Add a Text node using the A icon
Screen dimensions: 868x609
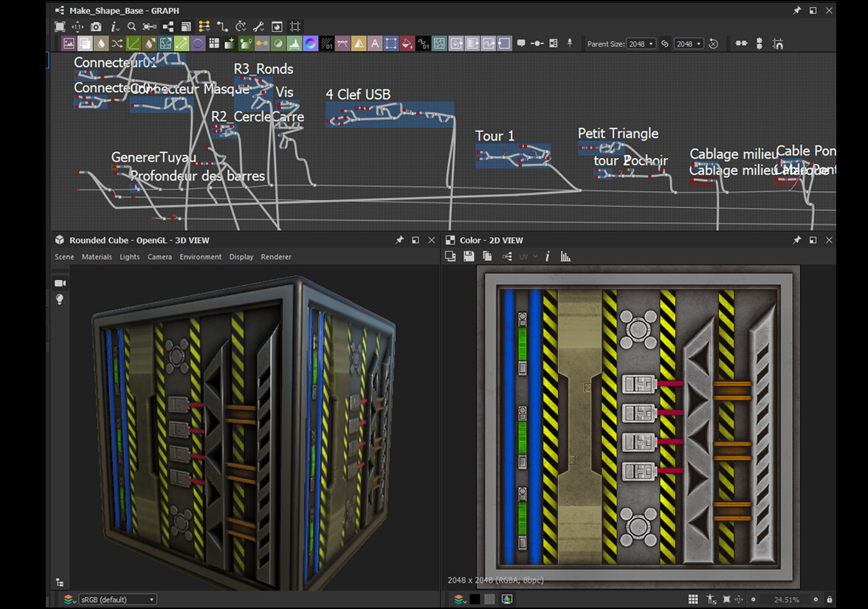[373, 43]
